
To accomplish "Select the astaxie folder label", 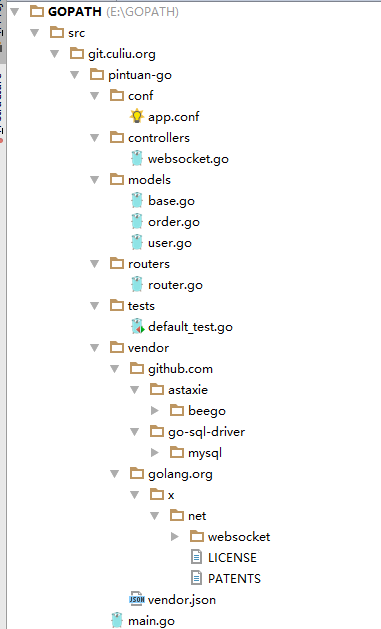I will point(188,390).
